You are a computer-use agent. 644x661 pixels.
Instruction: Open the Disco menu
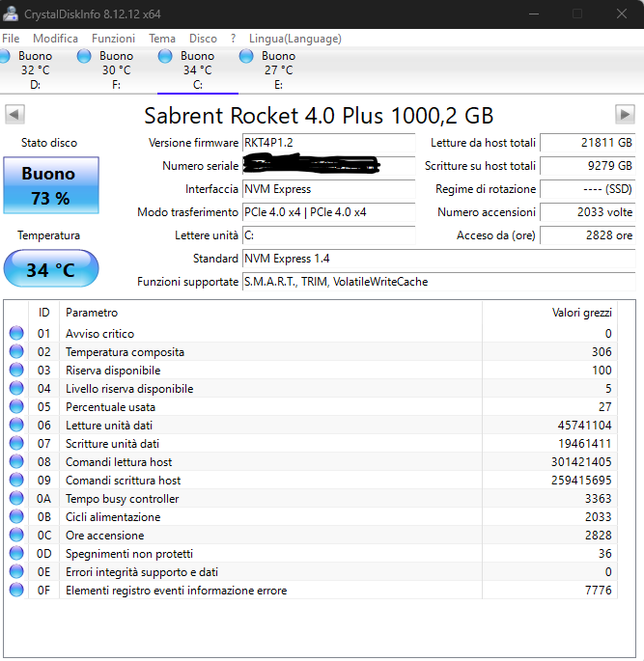[203, 39]
